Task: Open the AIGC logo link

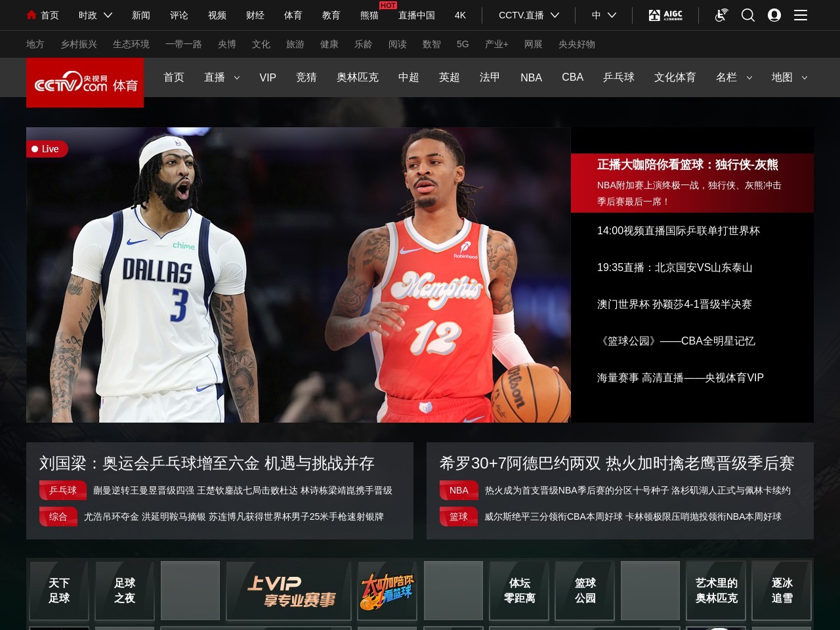Action: [665, 15]
